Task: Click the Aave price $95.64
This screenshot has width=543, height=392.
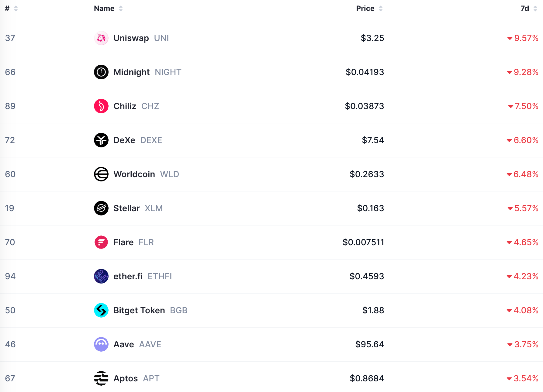Action: click(369, 344)
